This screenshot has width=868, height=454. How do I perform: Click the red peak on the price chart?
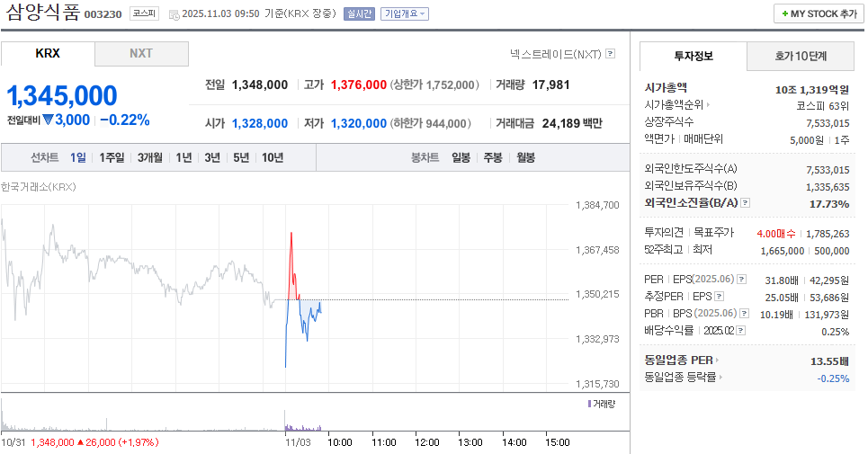click(x=291, y=236)
